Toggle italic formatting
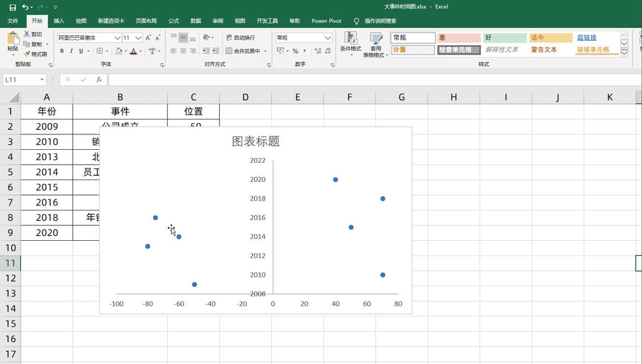This screenshot has width=642, height=364. [71, 51]
